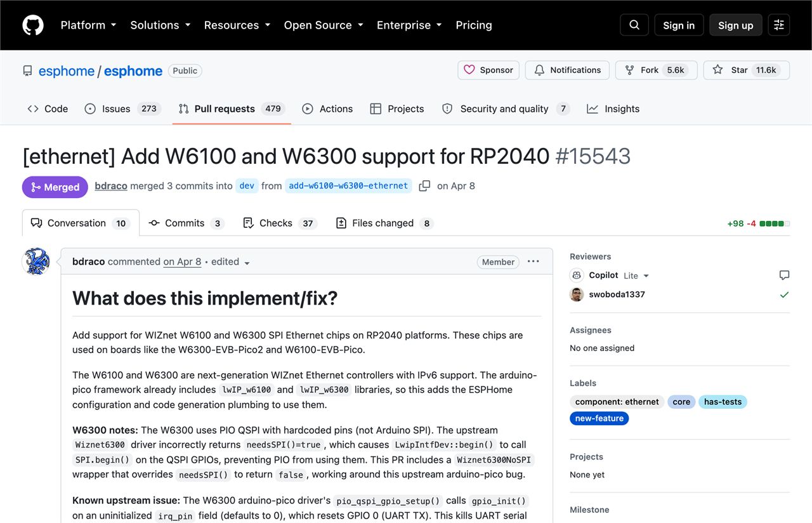Viewport: 812px width, 523px height.
Task: Copy branch name add-w6100-w6300-ethernet icon
Action: coord(424,186)
